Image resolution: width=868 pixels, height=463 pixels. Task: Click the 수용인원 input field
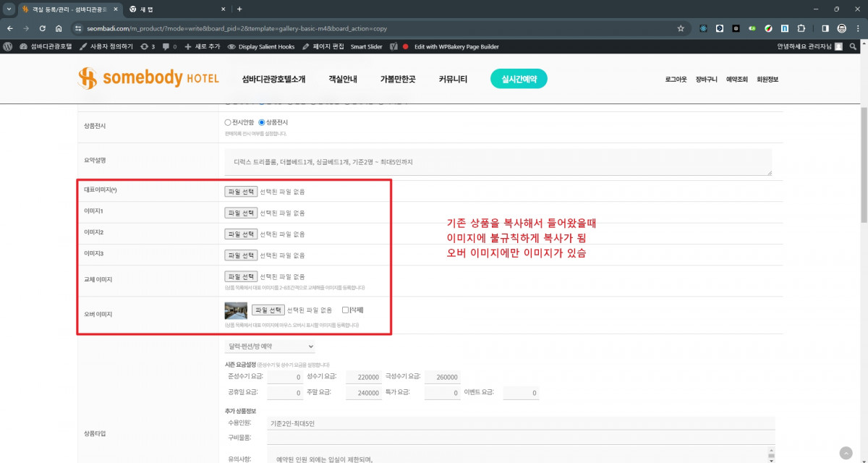tap(521, 423)
